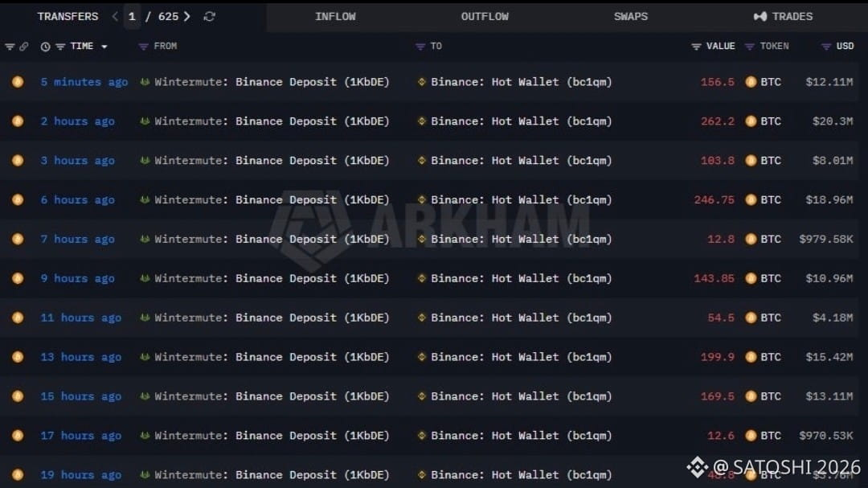Open the '3 hours ago' transaction link

(x=77, y=161)
